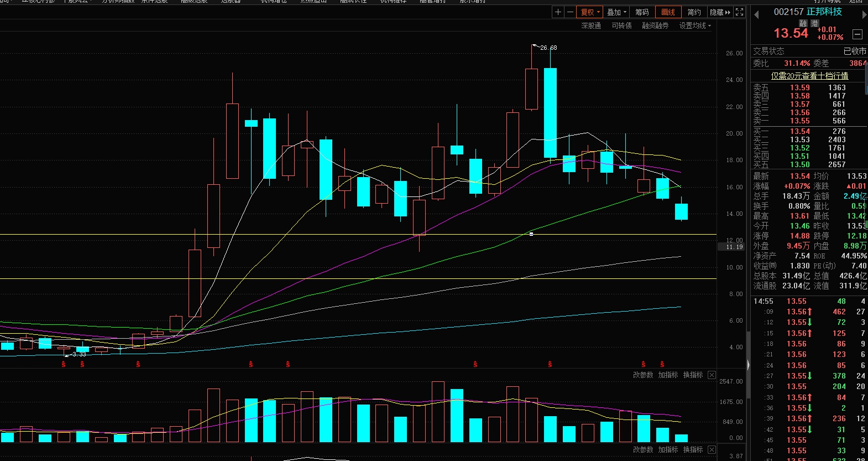Collapse quote panel with the minus box

tap(857, 34)
